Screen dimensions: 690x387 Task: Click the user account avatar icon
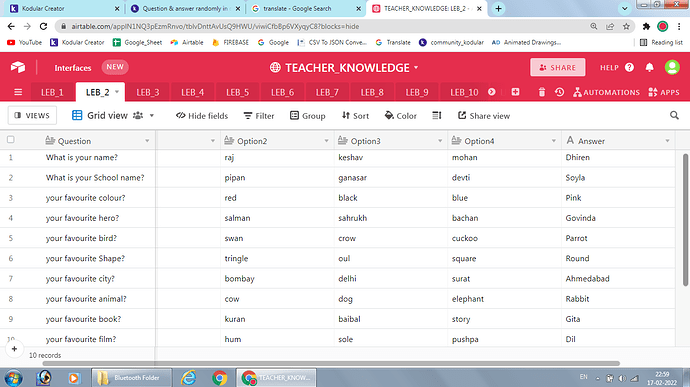tap(672, 67)
